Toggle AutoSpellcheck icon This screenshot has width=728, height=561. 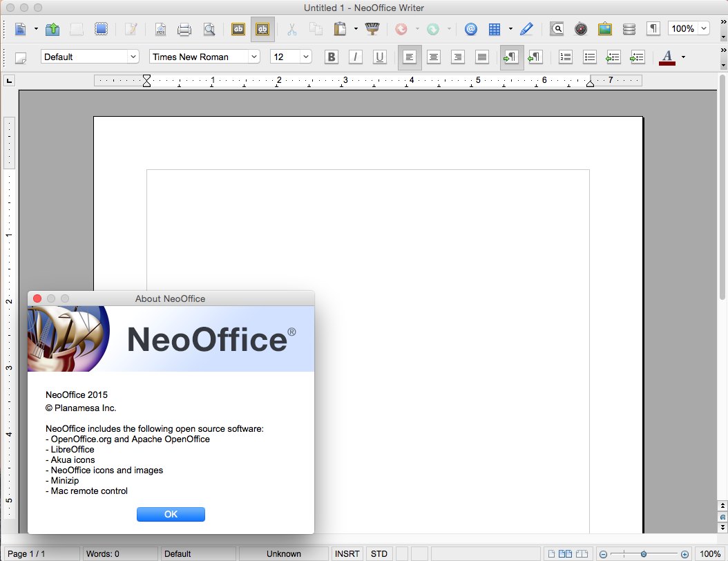tap(262, 29)
